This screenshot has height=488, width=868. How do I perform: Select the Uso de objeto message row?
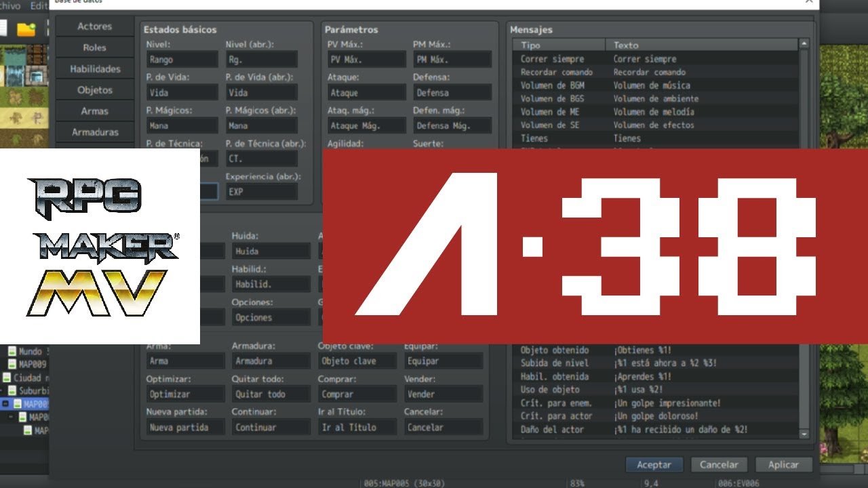click(656, 390)
